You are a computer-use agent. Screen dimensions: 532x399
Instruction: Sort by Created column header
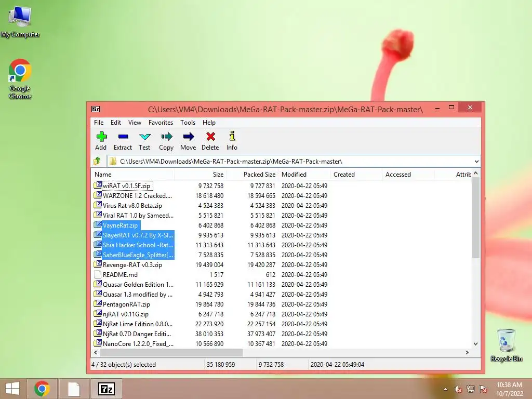pyautogui.click(x=356, y=175)
